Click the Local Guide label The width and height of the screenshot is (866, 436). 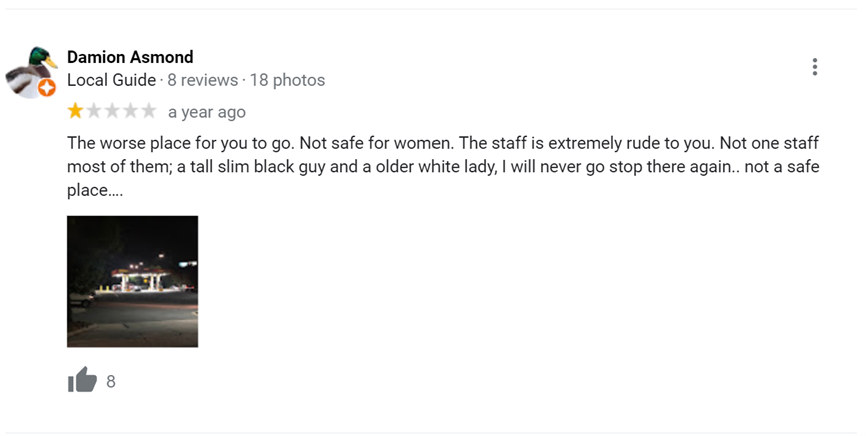[x=112, y=80]
